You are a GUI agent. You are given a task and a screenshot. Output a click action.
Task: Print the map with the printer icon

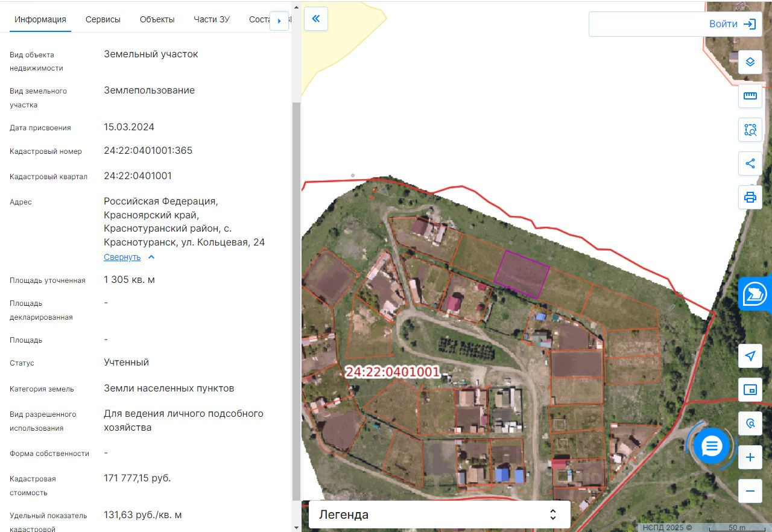[750, 197]
